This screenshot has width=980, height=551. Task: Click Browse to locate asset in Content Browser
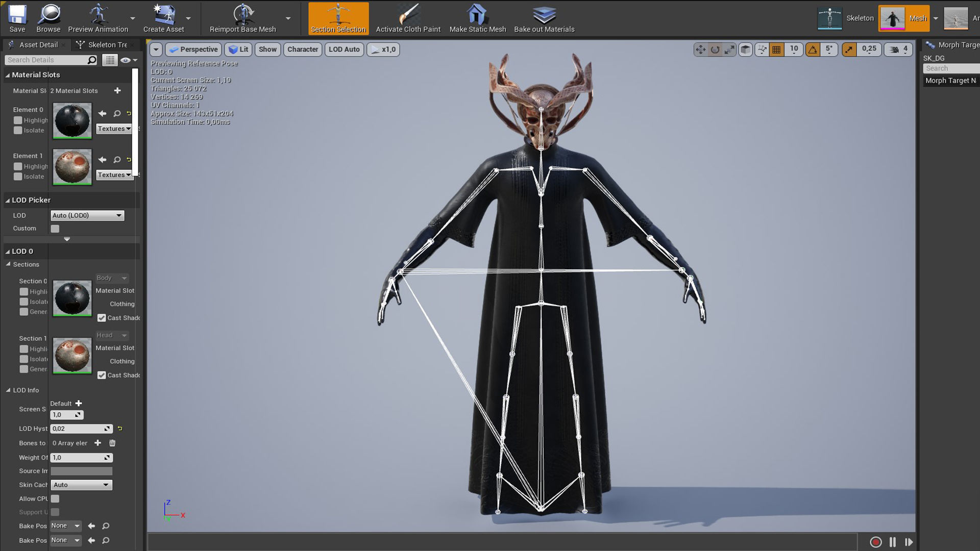coord(48,18)
